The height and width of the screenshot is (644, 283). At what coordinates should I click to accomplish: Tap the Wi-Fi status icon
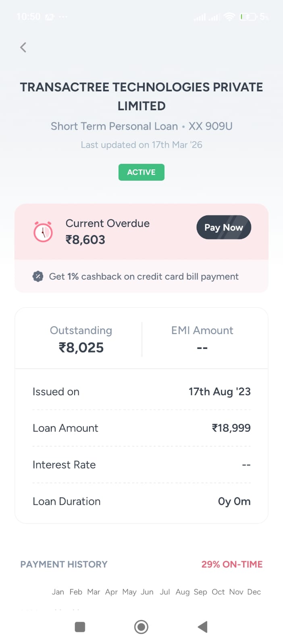(229, 17)
